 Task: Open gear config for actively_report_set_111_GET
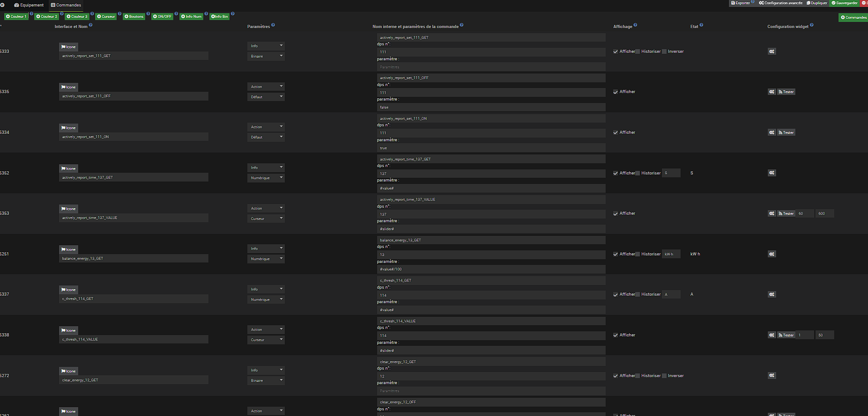pos(772,51)
